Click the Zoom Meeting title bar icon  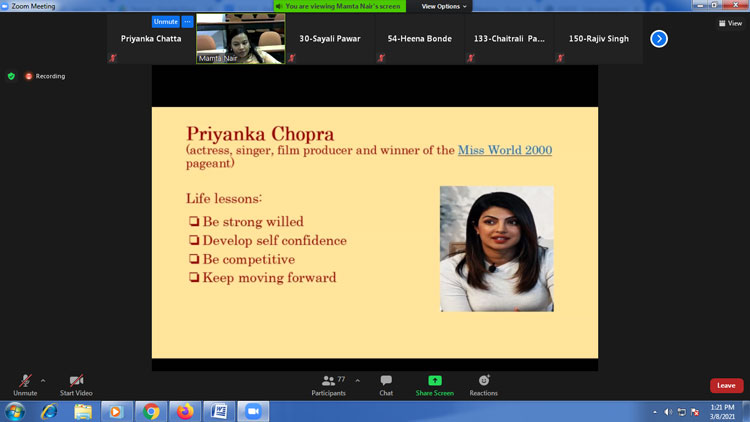coord(5,6)
